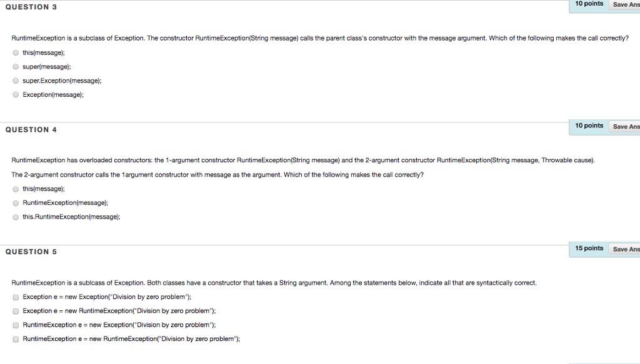The width and height of the screenshot is (640, 364).
Task: Select this(message); option in Question 3
Action: (16, 52)
